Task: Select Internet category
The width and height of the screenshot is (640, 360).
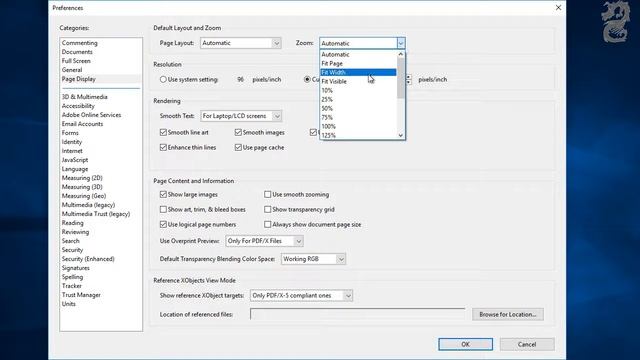Action: (72, 151)
